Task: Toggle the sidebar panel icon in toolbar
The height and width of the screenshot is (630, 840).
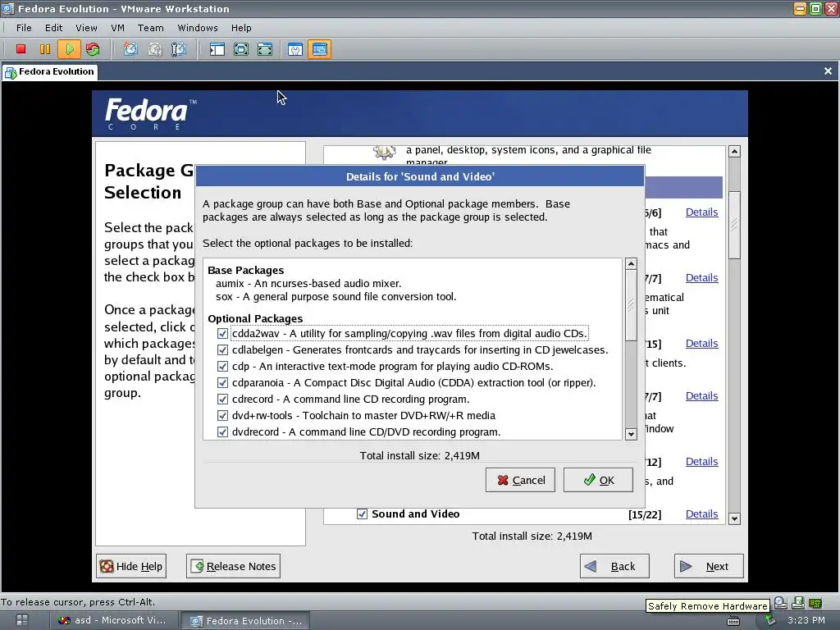Action: pos(217,49)
